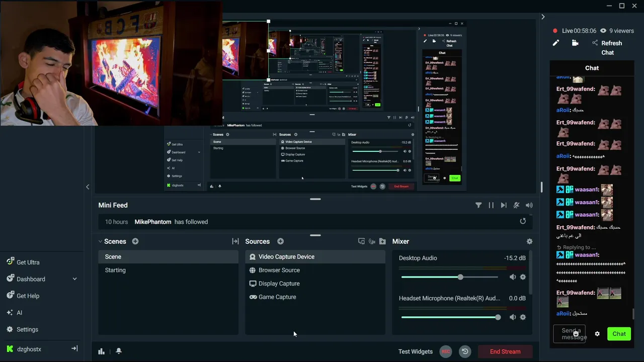Open Dashboard sidebar item
Viewport: 644px width, 362px height.
(x=31, y=279)
